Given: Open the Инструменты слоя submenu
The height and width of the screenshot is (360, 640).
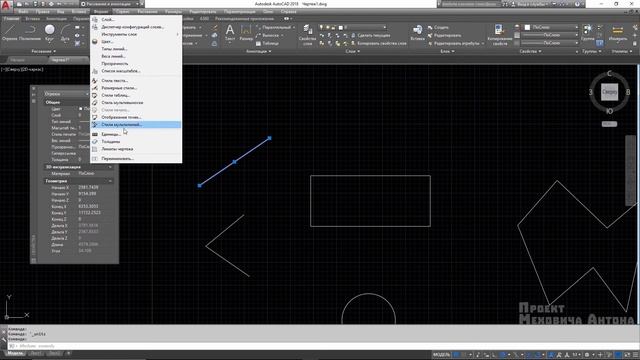Looking at the screenshot, I should click(136, 34).
